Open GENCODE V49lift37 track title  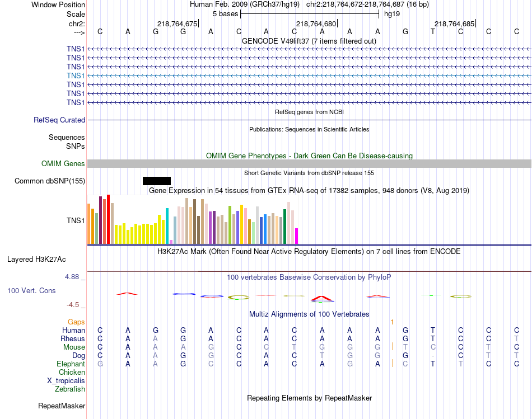click(x=309, y=41)
